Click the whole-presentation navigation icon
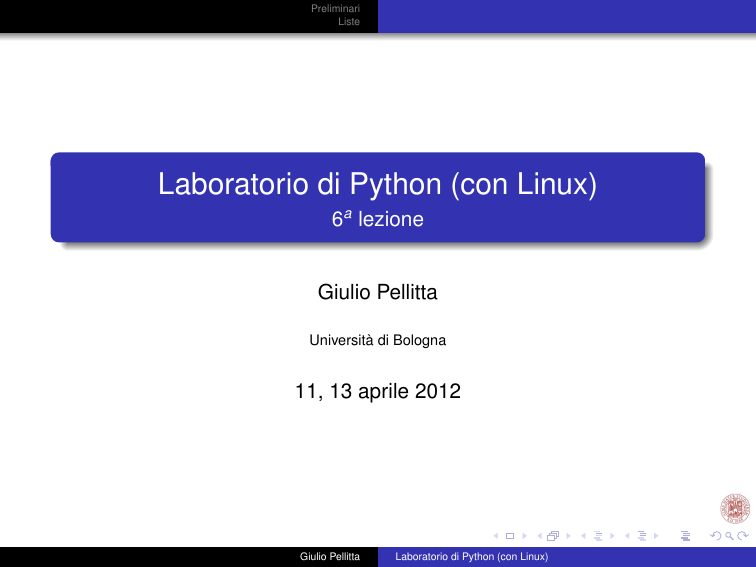The height and width of the screenshot is (567, 756). (685, 536)
